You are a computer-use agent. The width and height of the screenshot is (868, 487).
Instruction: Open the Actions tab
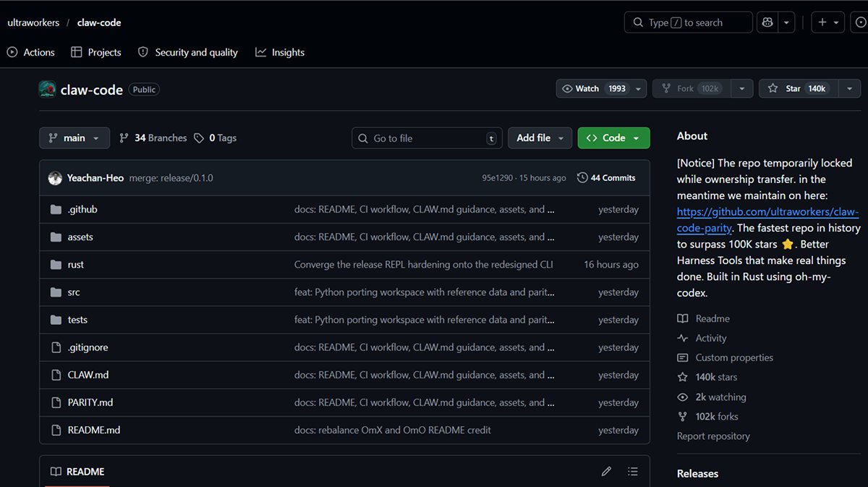coord(30,52)
